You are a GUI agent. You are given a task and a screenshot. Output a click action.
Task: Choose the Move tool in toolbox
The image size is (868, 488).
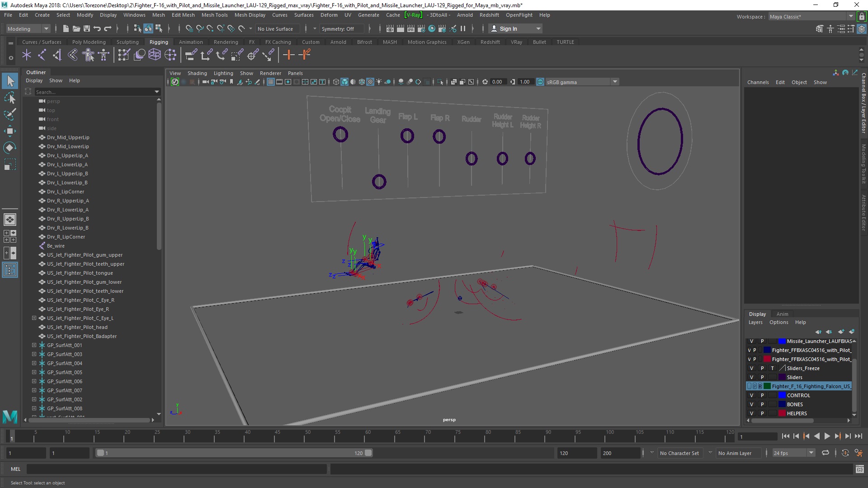[10, 131]
